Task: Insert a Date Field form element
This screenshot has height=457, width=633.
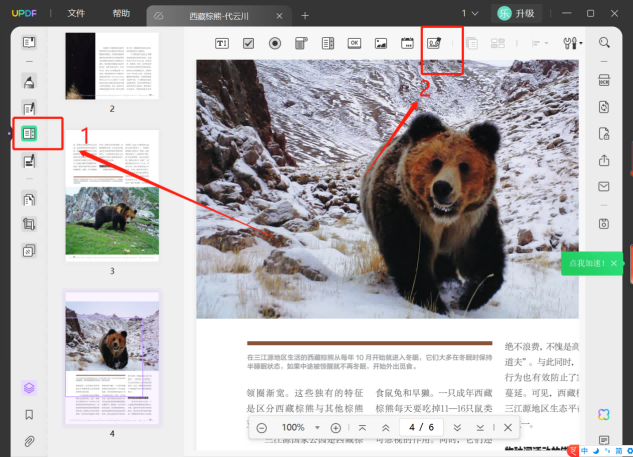Action: (407, 43)
